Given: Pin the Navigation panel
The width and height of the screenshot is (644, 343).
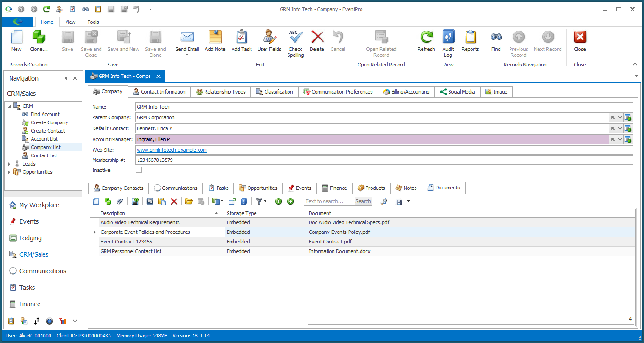Looking at the screenshot, I should (66, 78).
